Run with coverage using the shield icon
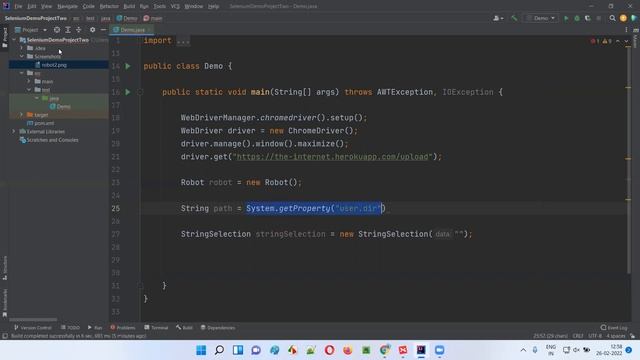Screen dimensions: 640x360 [588, 18]
